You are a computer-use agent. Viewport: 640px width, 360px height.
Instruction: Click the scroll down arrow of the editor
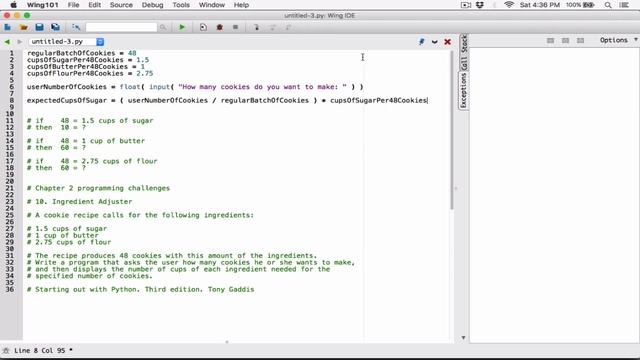[463, 338]
